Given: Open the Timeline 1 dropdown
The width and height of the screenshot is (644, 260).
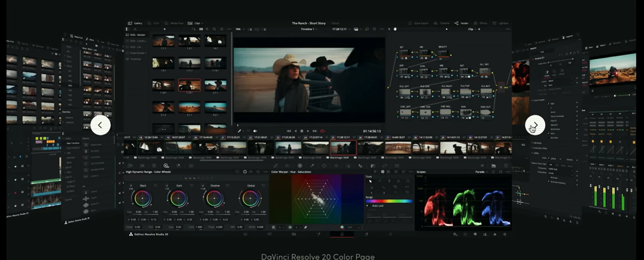Looking at the screenshot, I should click(309, 29).
